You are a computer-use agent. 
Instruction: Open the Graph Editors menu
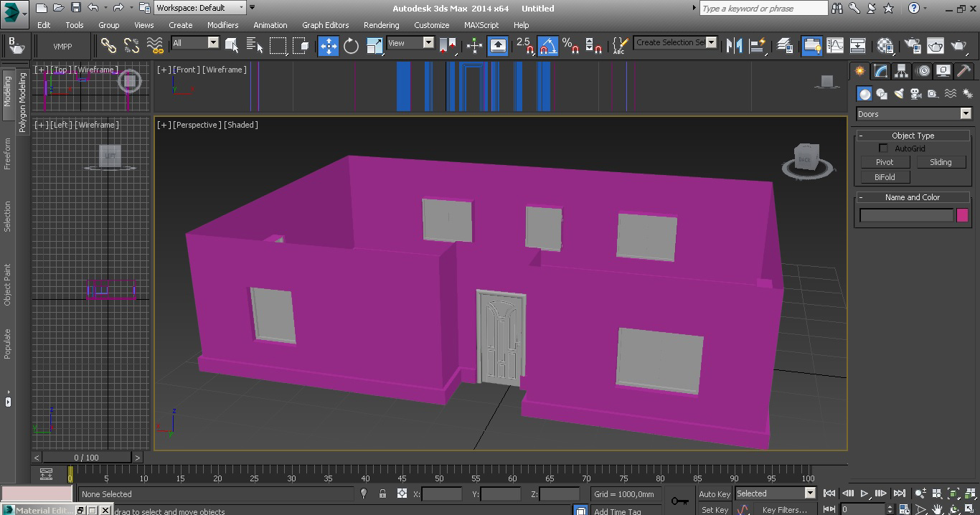(325, 24)
